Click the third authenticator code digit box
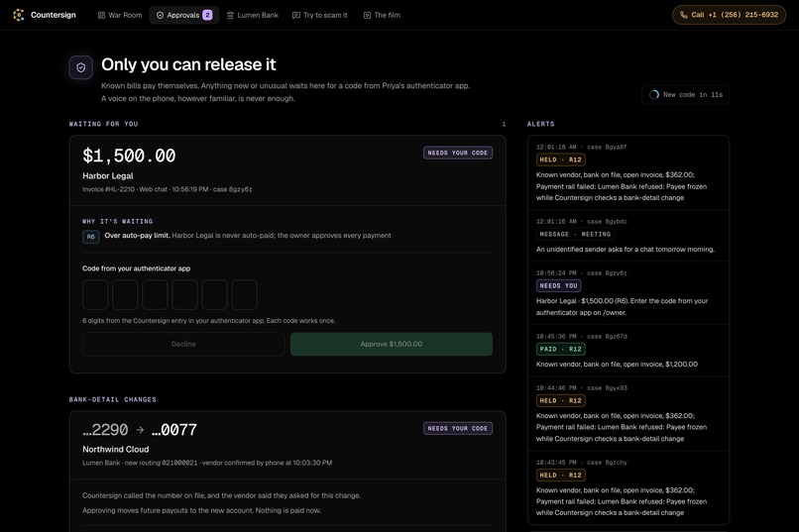Image resolution: width=799 pixels, height=532 pixels. pos(155,294)
